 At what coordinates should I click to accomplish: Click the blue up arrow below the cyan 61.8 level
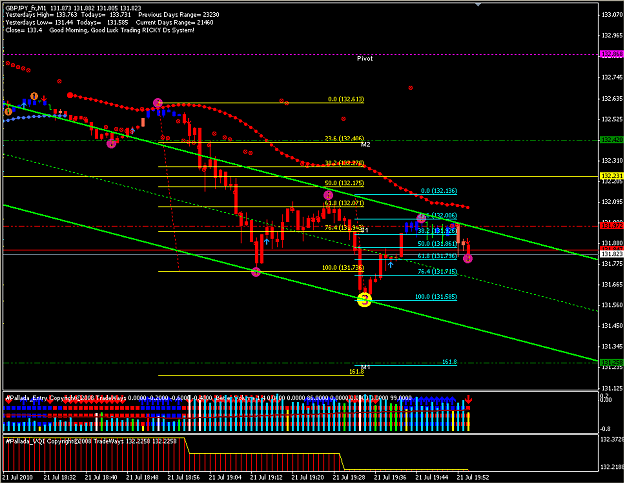click(391, 264)
